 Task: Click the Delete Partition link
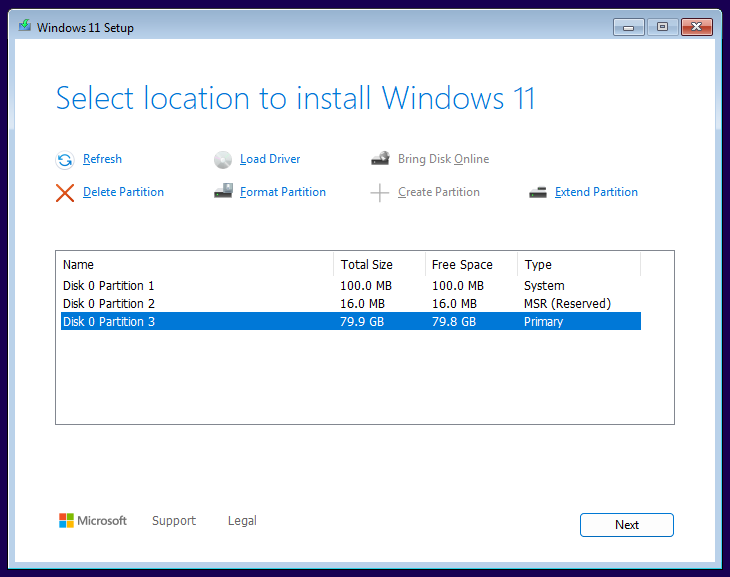pyautogui.click(x=123, y=192)
